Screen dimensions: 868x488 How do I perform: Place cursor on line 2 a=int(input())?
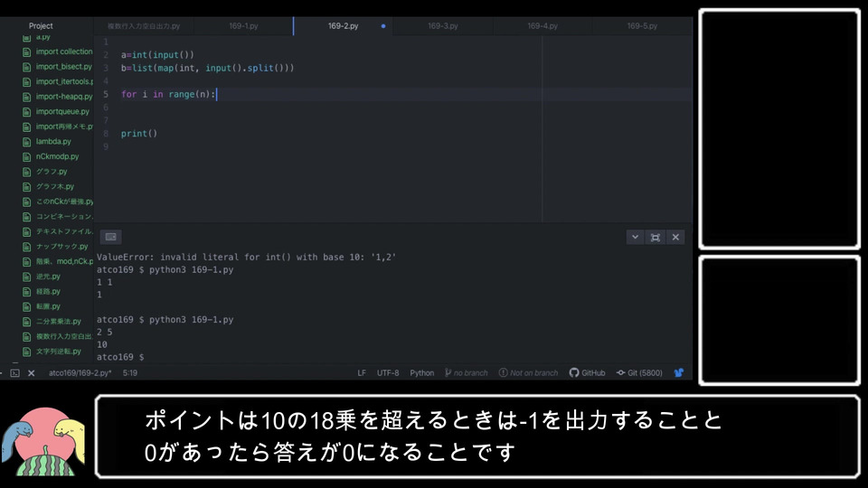157,55
